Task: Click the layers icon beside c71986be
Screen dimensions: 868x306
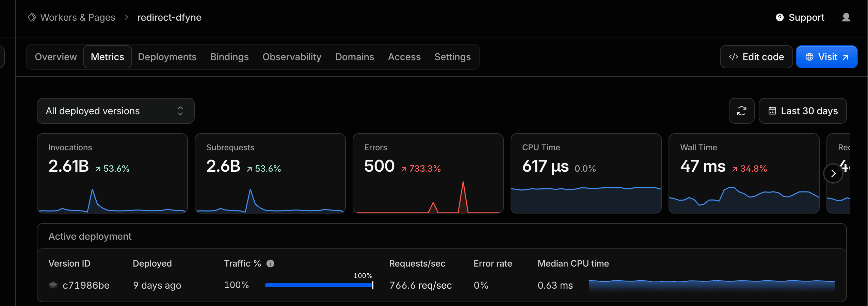Action: point(53,285)
